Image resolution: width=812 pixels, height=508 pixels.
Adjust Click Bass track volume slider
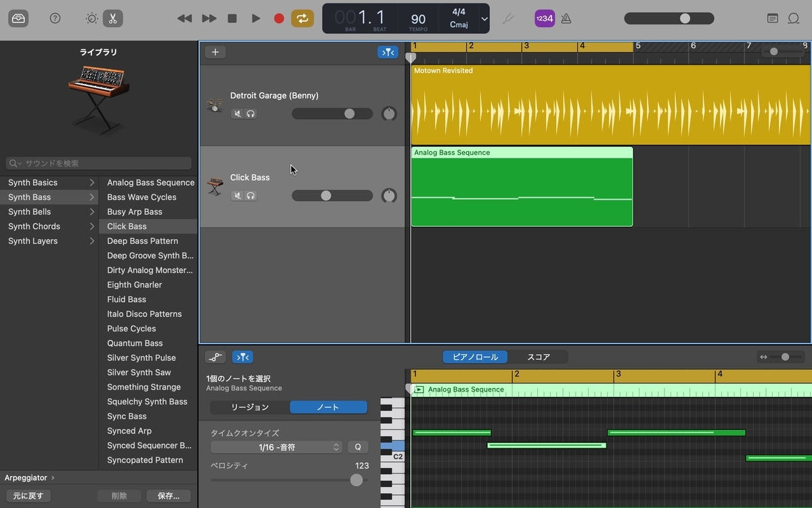332,196
